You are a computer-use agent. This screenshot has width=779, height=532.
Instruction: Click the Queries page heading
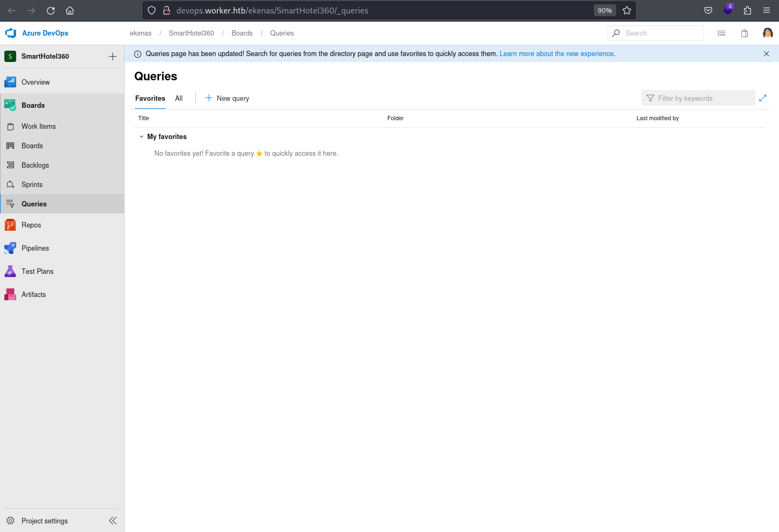[156, 77]
